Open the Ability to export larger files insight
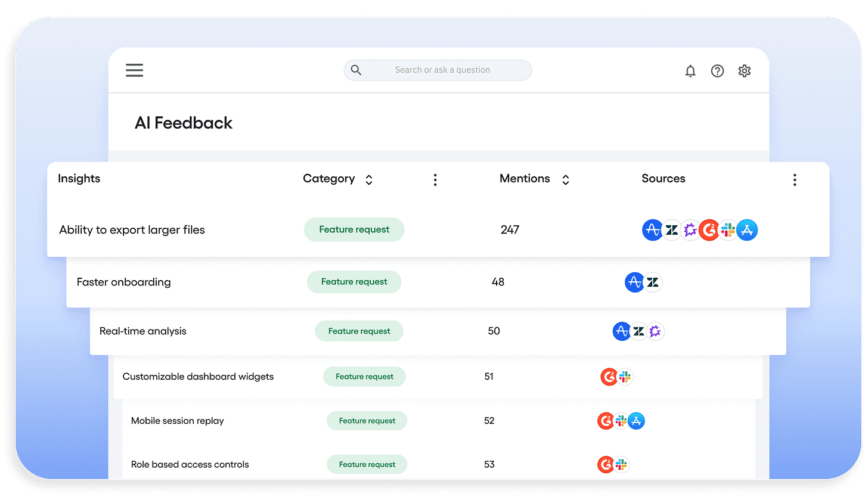This screenshot has height=497, width=868. click(x=132, y=229)
